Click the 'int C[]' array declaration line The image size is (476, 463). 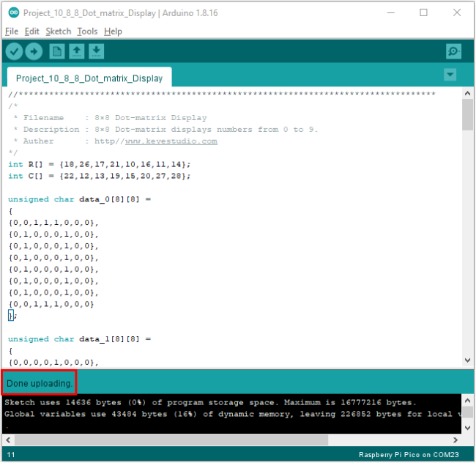(x=100, y=176)
